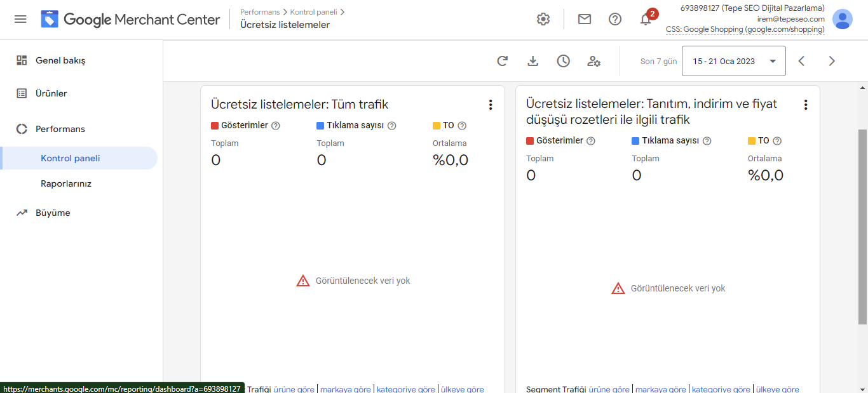The width and height of the screenshot is (868, 393).
Task: Open the hamburger main menu
Action: pos(20,19)
